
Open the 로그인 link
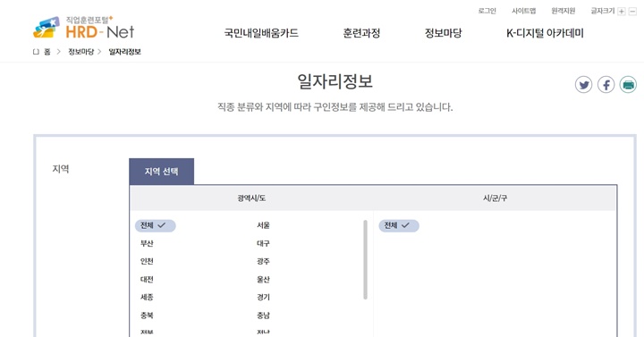coord(487,11)
